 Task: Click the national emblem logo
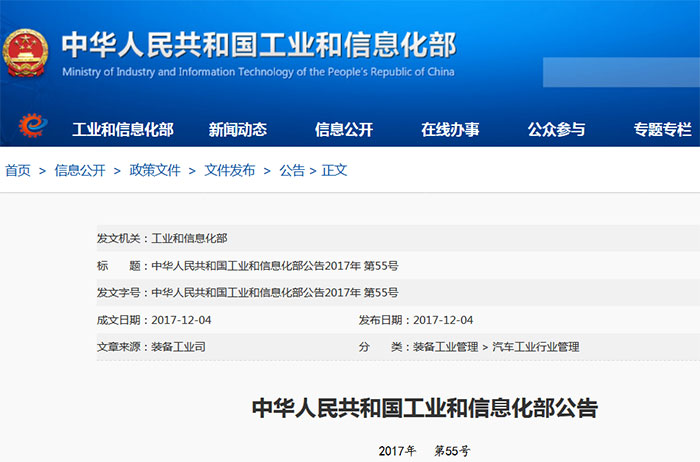click(25, 53)
